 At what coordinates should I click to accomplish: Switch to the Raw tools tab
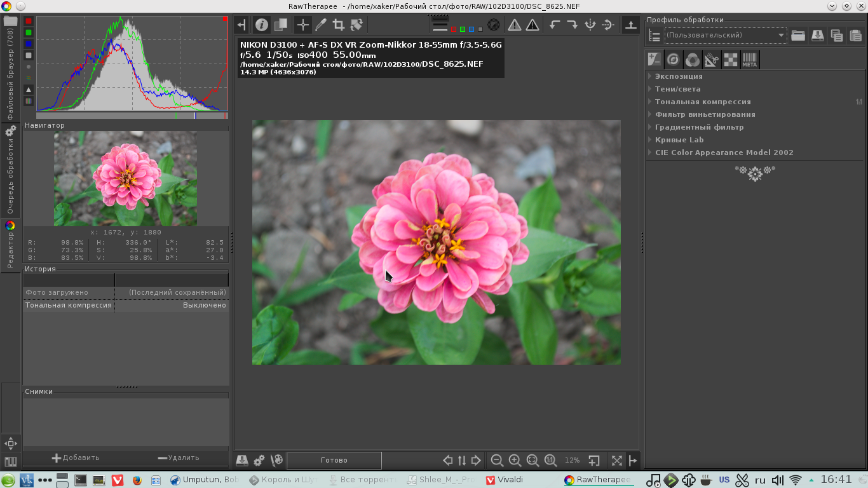click(x=731, y=60)
